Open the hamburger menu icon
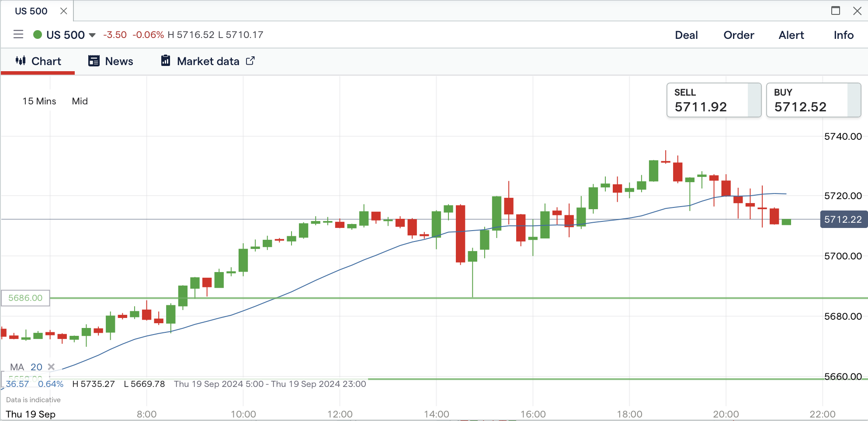This screenshot has width=868, height=421. pyautogui.click(x=18, y=35)
